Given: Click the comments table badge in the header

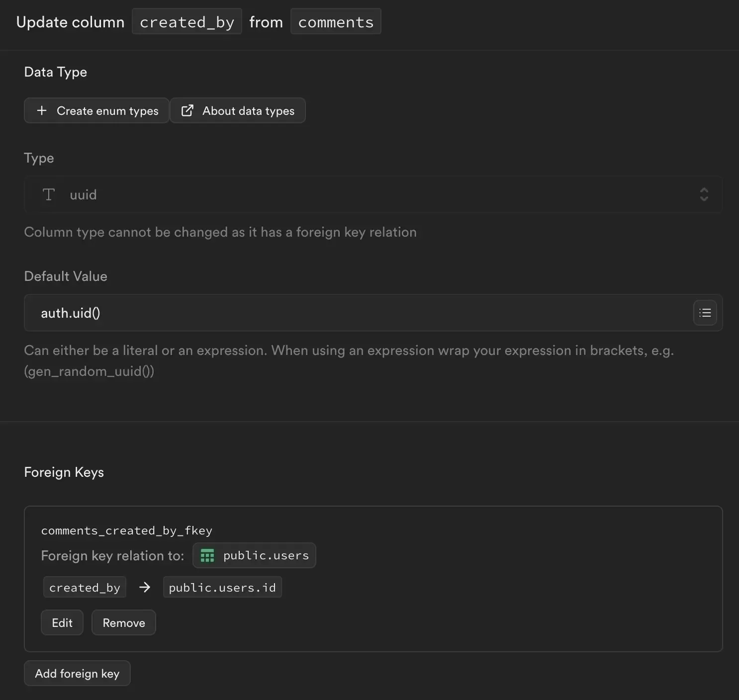Looking at the screenshot, I should pos(336,21).
